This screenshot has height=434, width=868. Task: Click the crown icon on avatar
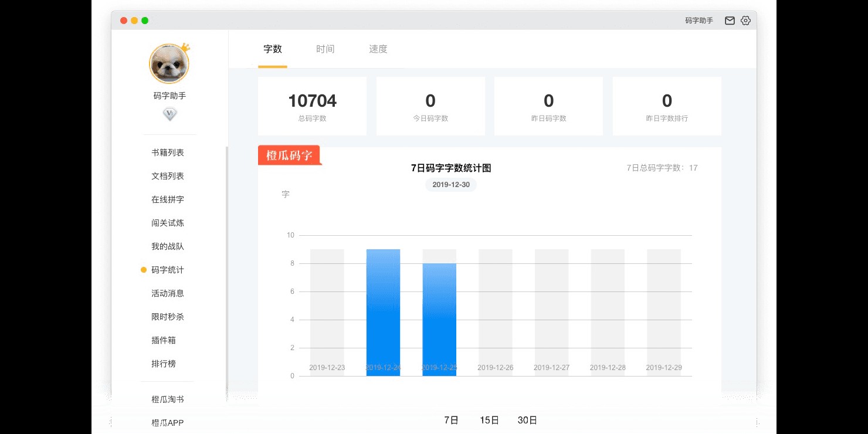coord(185,47)
